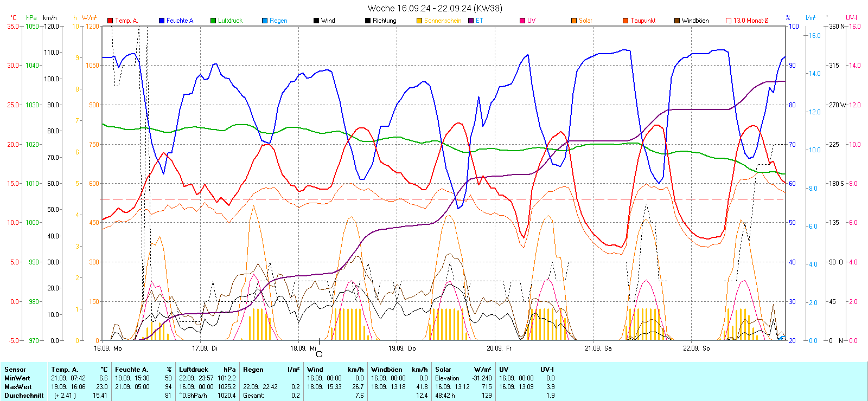The height and width of the screenshot is (401, 868).
Task: Toggle the black Wind legend box
Action: tap(316, 21)
